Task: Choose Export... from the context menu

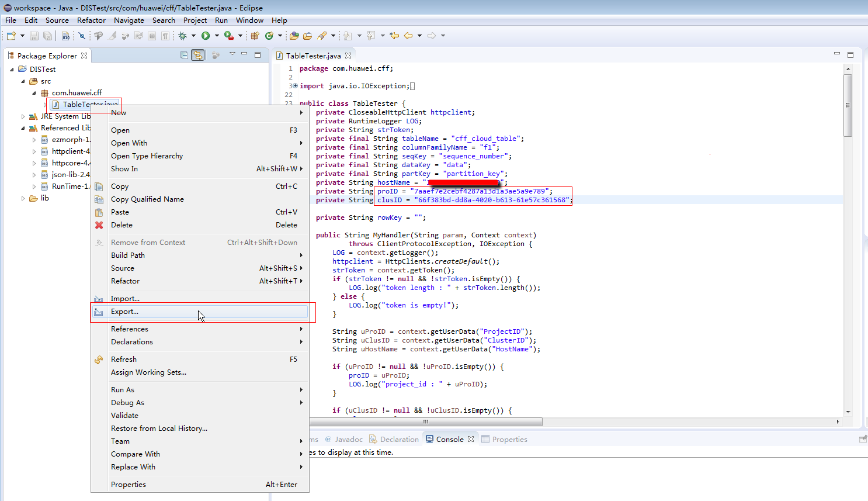Action: click(x=124, y=312)
